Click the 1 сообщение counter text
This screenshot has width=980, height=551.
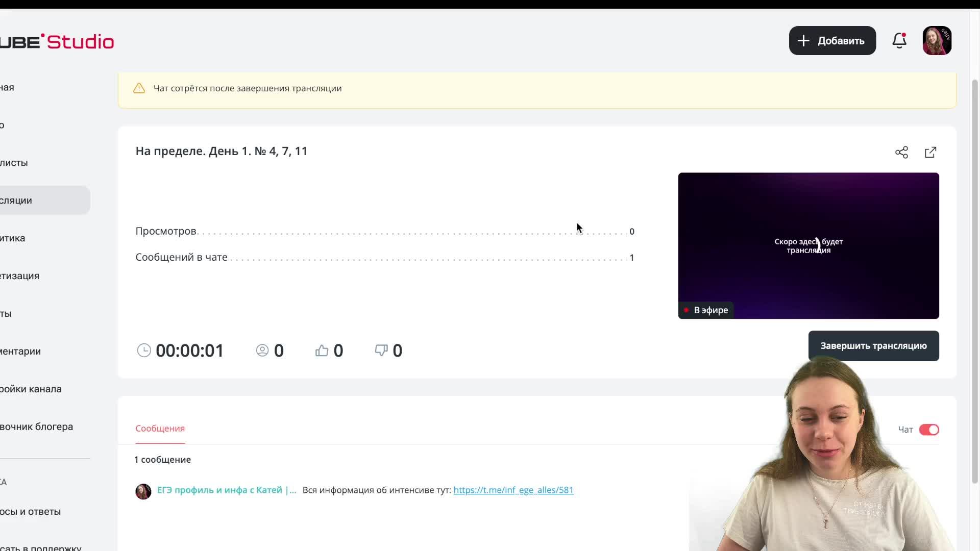coord(162,460)
